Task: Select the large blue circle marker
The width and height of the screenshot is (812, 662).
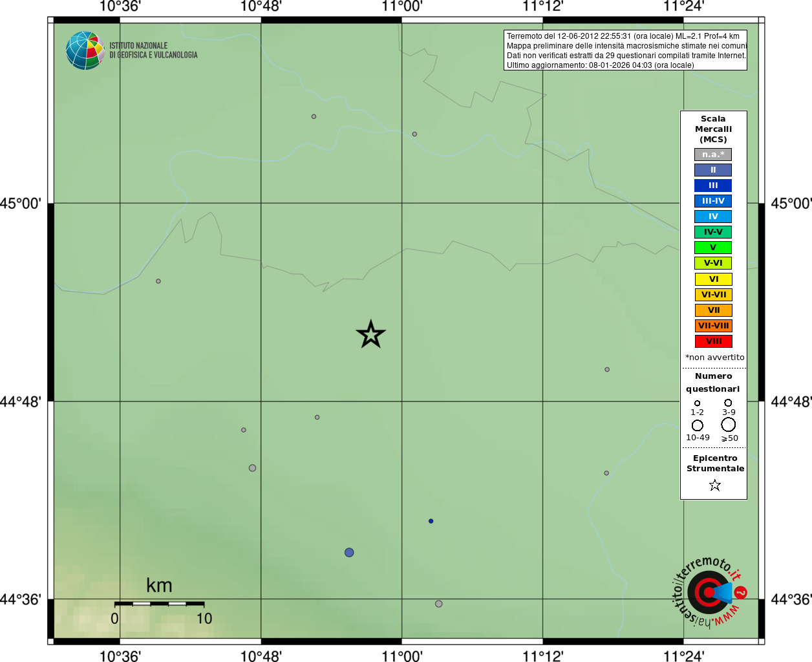Action: coord(349,552)
